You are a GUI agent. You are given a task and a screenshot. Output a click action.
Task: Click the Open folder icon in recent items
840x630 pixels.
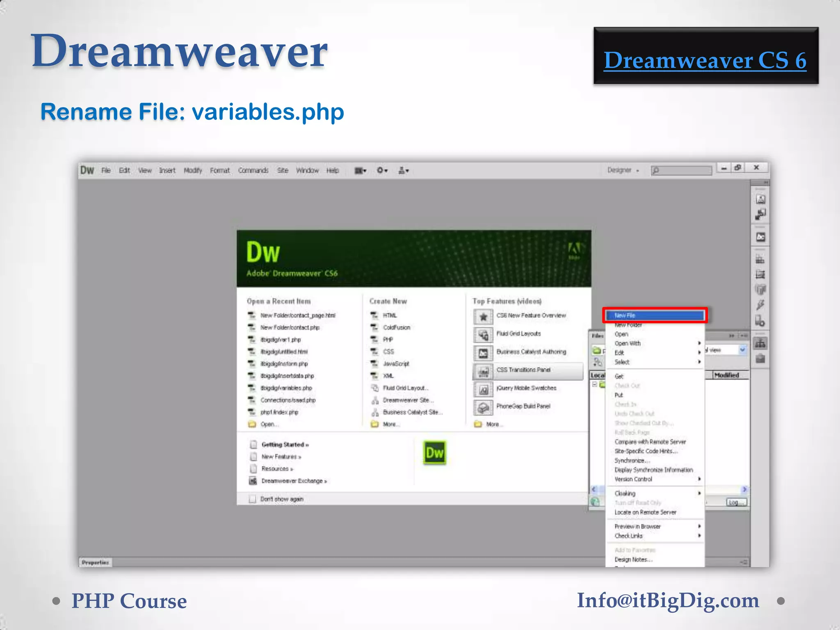[252, 425]
